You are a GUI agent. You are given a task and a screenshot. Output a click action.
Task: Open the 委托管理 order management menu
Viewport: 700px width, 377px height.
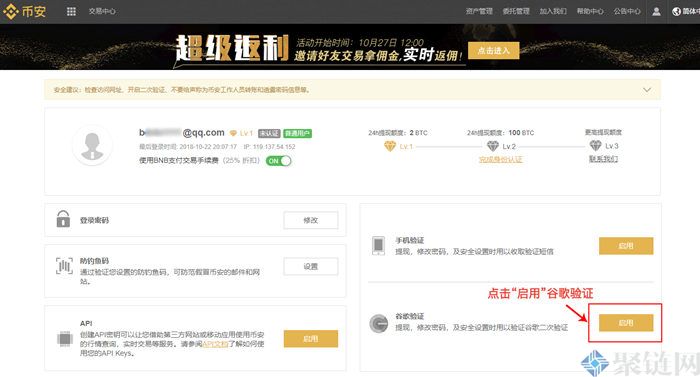pos(516,12)
